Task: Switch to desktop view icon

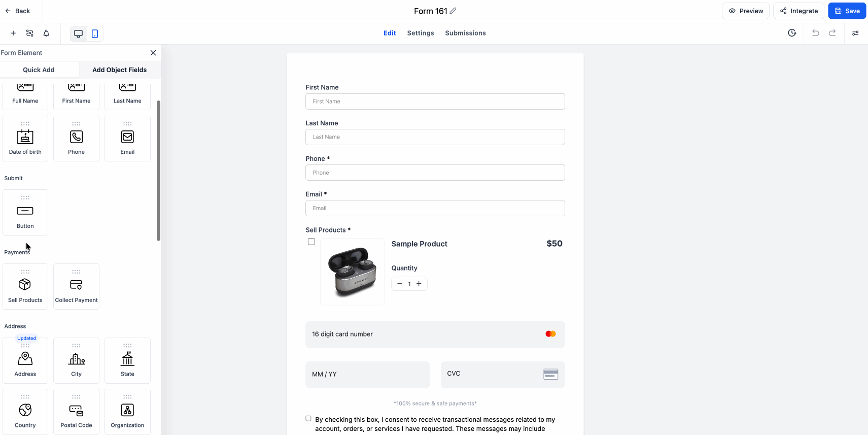Action: click(x=78, y=34)
